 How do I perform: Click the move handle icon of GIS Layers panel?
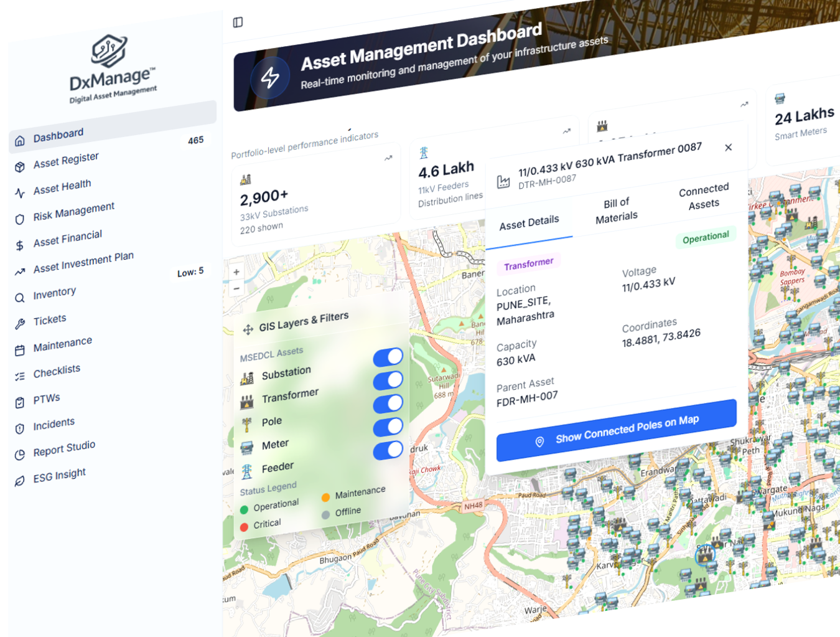(x=248, y=329)
